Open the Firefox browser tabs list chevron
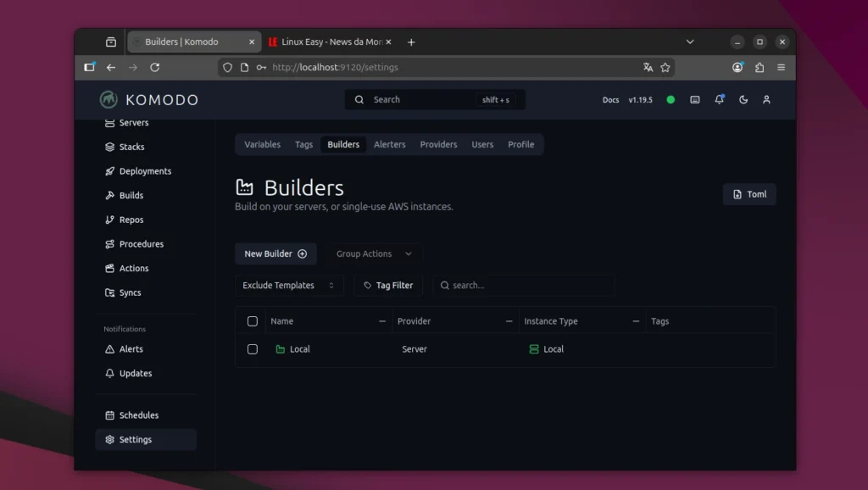 [690, 41]
